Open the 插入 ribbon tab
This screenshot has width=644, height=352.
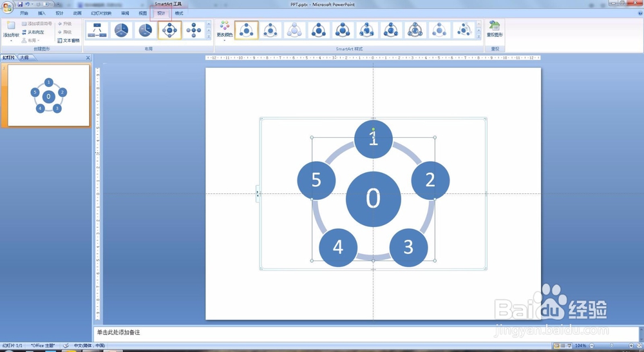point(42,13)
